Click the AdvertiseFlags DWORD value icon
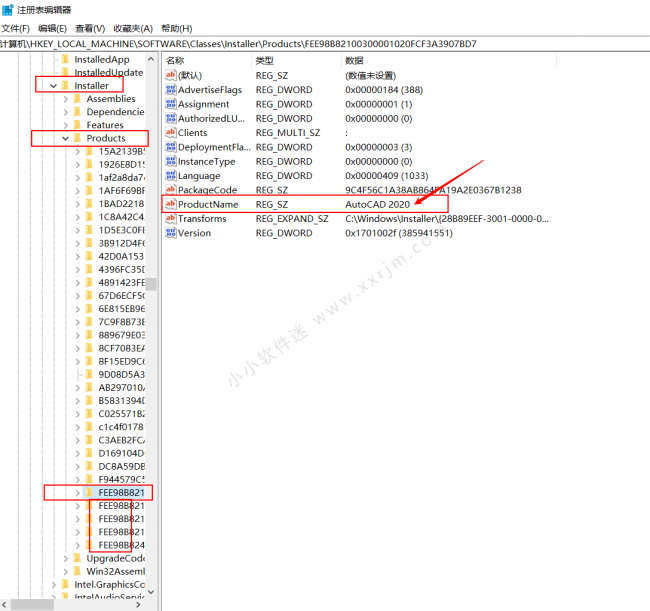The width and height of the screenshot is (650, 611). point(170,90)
